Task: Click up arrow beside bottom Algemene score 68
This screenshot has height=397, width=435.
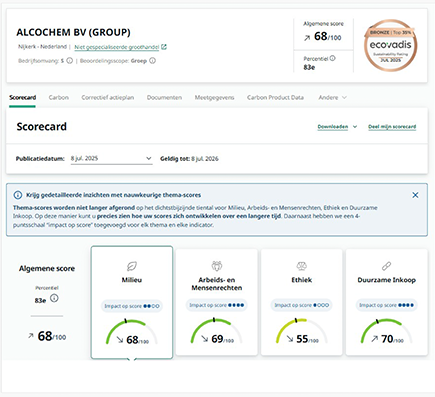Action: point(31,336)
